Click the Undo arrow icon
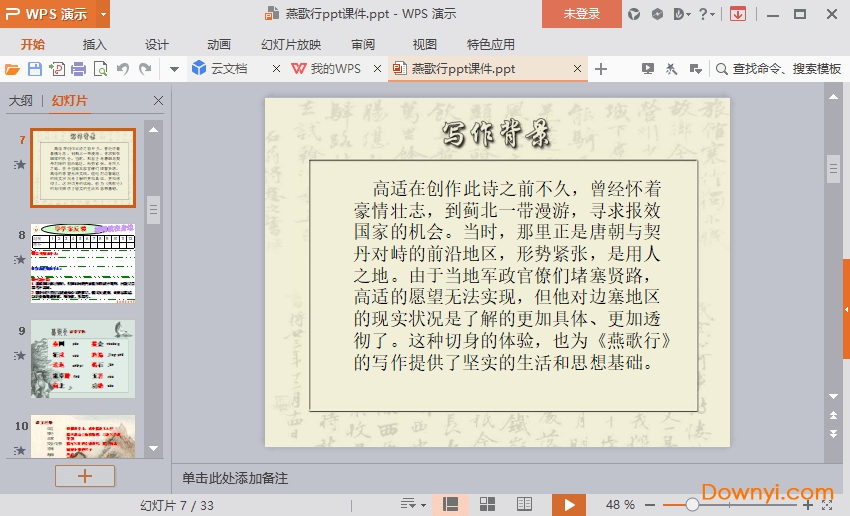This screenshot has height=516, width=850. point(123,69)
